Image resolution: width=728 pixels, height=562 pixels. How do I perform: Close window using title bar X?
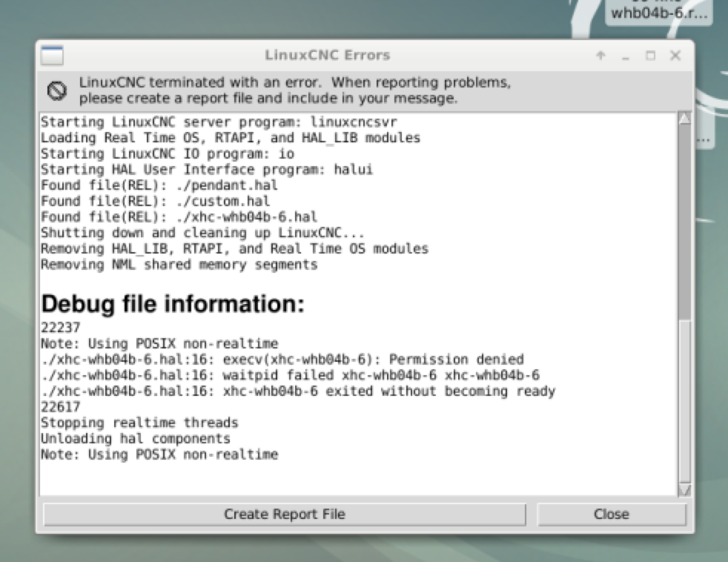(675, 56)
